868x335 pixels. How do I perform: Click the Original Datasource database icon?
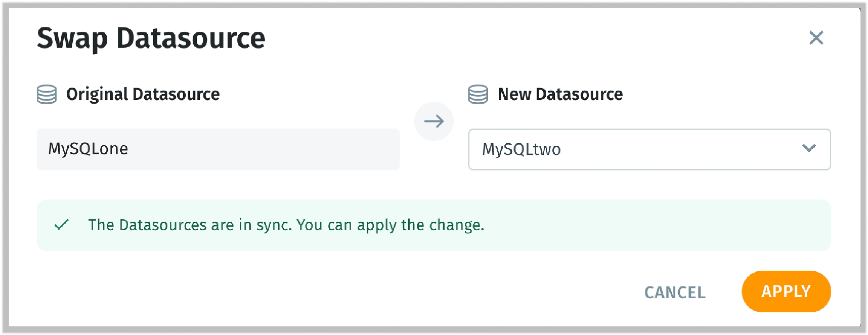47,94
